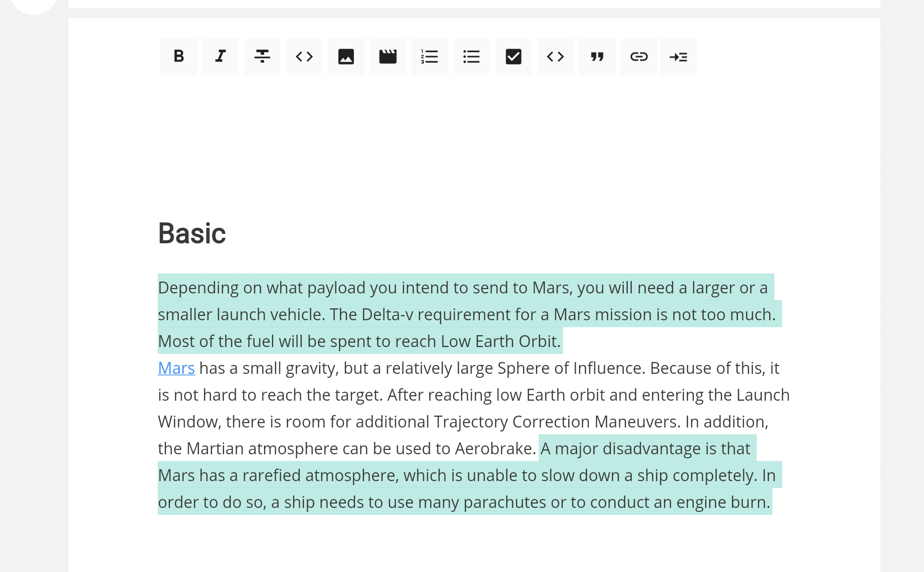The height and width of the screenshot is (572, 924).
Task: Format selection as inline code
Action: coord(304,57)
